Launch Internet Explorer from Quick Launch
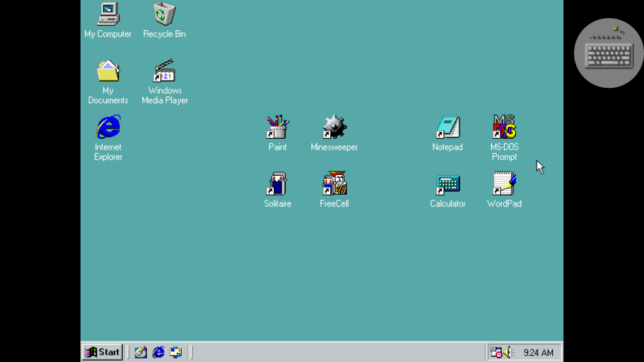 click(158, 352)
